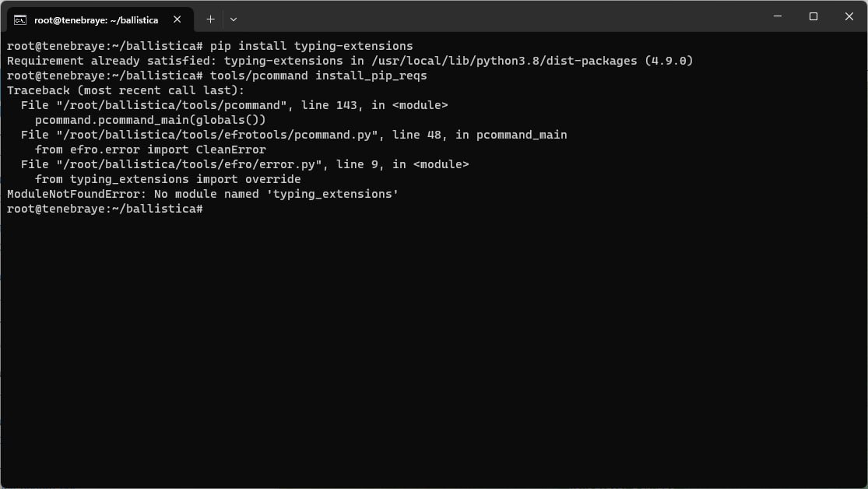This screenshot has width=868, height=489.
Task: Click the 'tools/pcommand install_pip_reqs' command text
Action: click(318, 76)
